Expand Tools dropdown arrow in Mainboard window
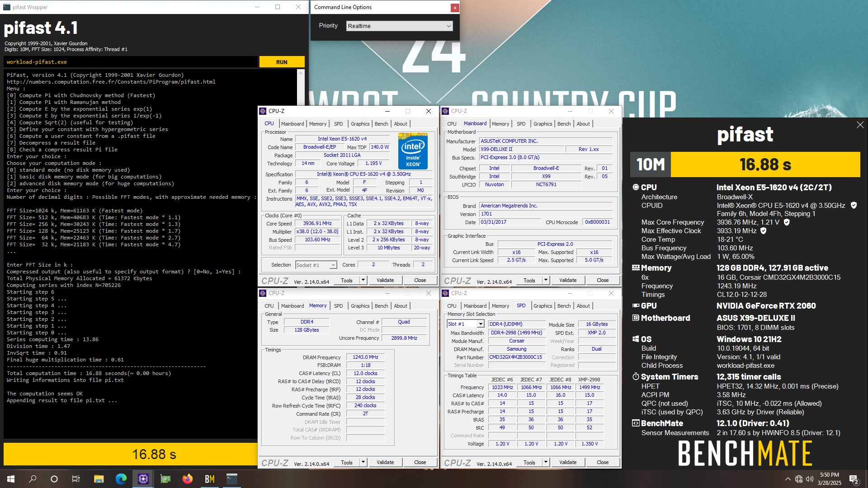 [x=545, y=280]
